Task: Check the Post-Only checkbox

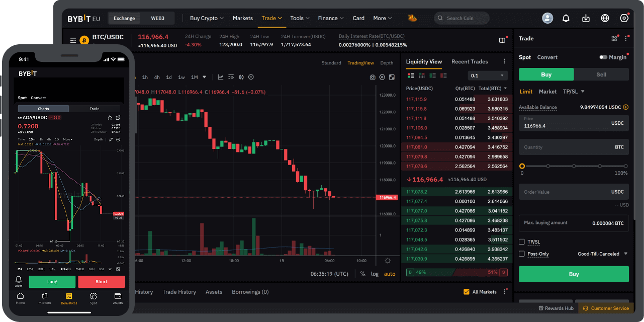Action: pos(522,254)
